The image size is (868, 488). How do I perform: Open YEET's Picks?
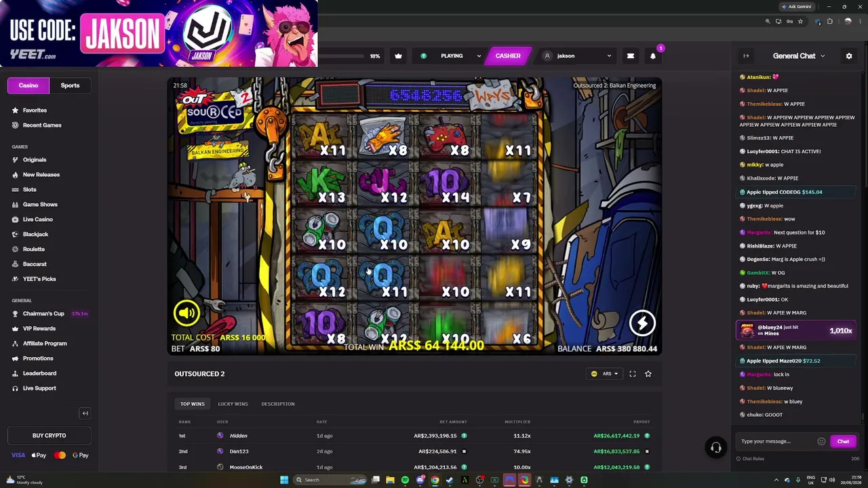(x=39, y=279)
